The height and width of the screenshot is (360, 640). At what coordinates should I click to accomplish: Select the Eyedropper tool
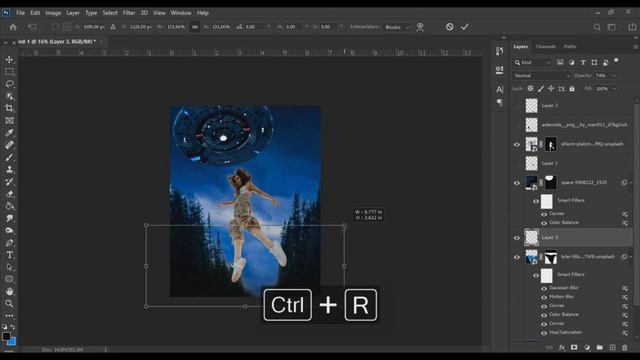click(x=9, y=133)
